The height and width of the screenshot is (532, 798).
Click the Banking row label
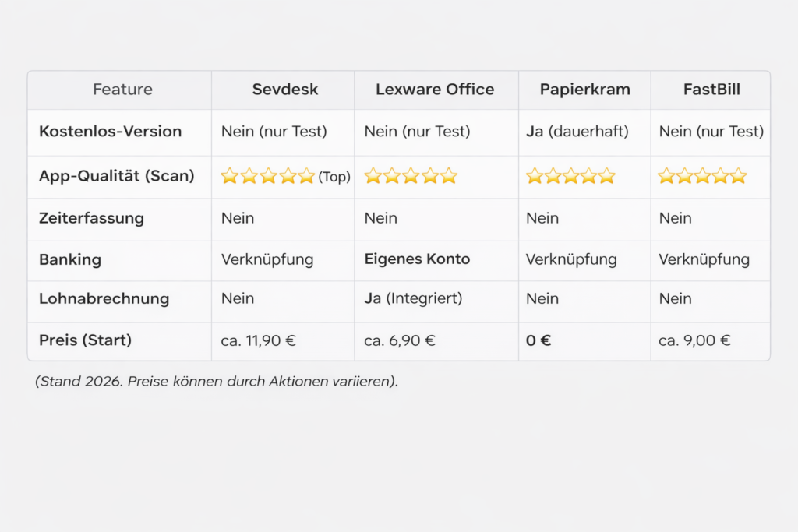[70, 259]
